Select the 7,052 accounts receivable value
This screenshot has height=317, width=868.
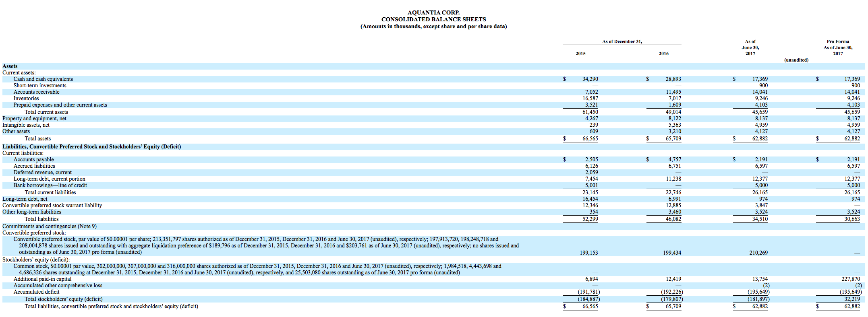click(591, 92)
